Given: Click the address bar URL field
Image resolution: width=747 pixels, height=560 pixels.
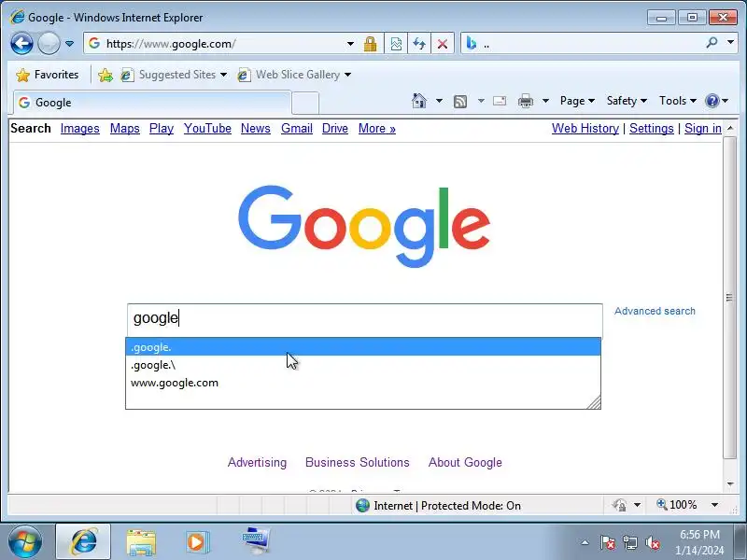Looking at the screenshot, I should coord(219,44).
